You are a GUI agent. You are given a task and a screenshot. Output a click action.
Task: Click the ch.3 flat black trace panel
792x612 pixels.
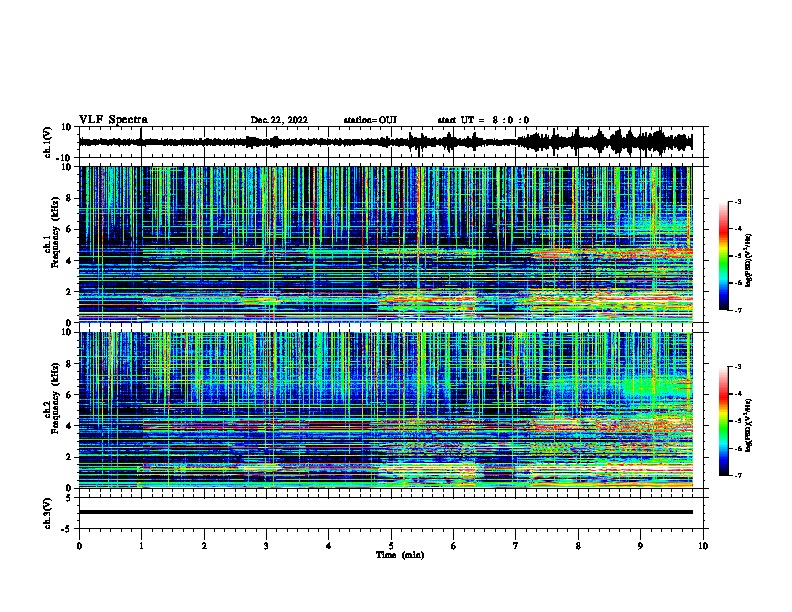(385, 512)
